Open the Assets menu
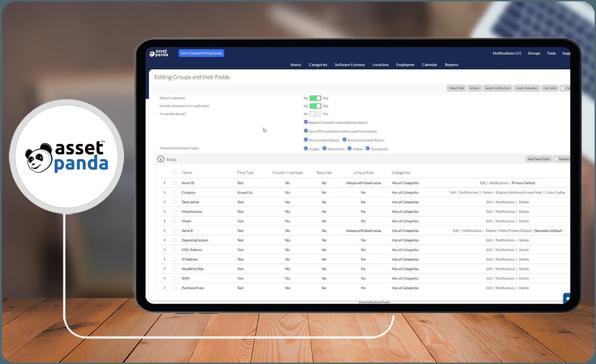This screenshot has height=364, width=596. 296,65
